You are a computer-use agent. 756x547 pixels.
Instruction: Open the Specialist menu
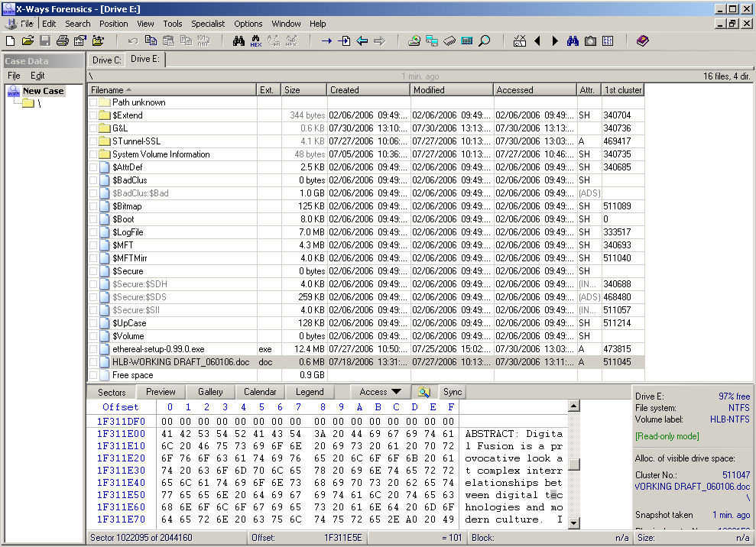208,24
